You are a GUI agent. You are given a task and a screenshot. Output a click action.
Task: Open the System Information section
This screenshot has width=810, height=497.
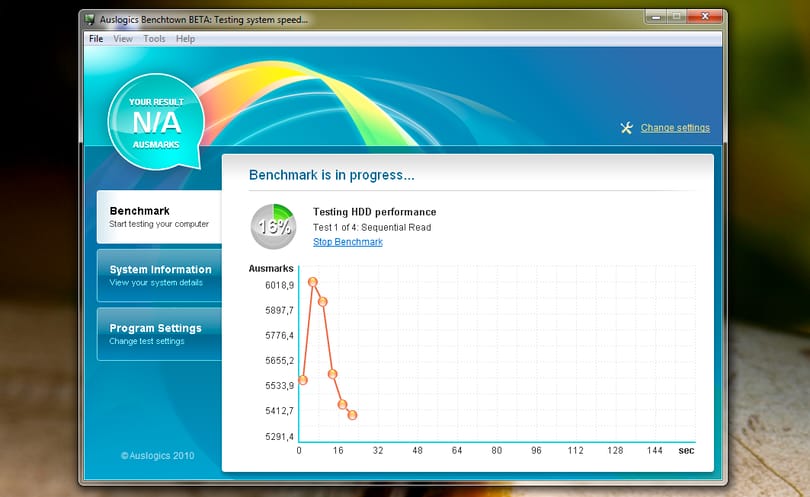click(x=160, y=275)
